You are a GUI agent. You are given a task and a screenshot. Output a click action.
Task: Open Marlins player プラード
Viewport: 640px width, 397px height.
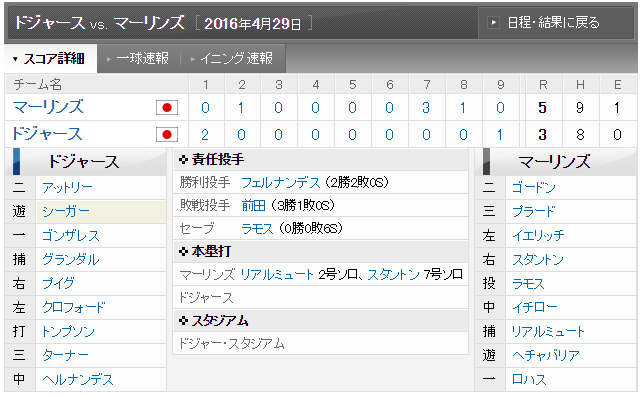click(534, 212)
